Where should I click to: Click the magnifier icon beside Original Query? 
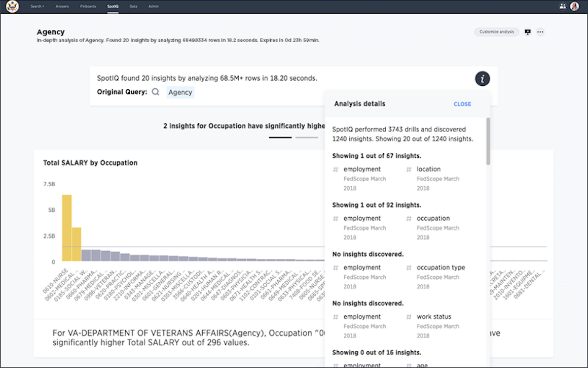coord(155,92)
